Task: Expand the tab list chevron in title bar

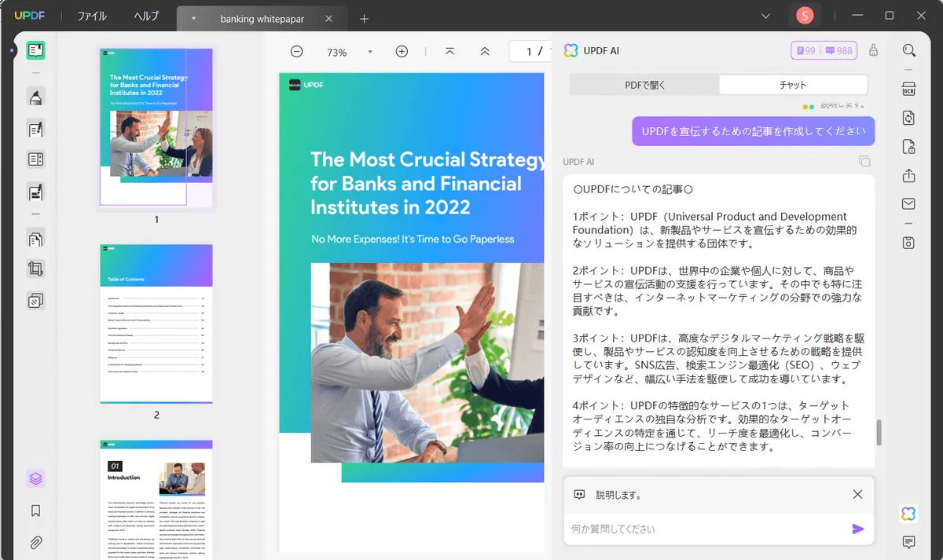Action: [766, 16]
